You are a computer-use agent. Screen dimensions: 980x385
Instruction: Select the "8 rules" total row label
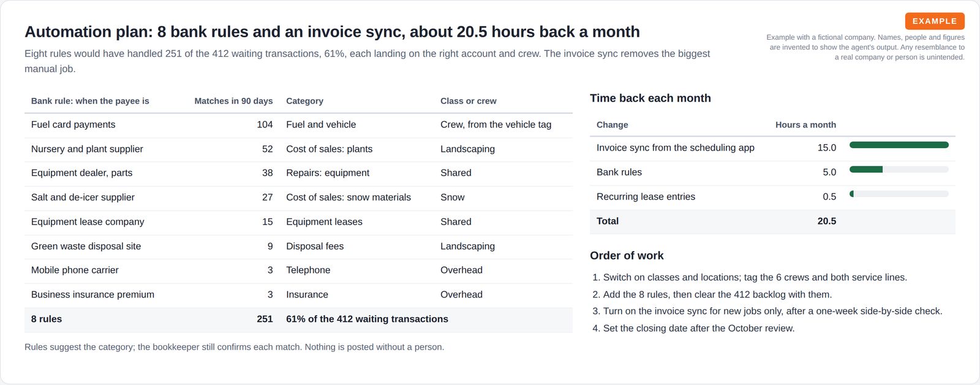(x=47, y=319)
